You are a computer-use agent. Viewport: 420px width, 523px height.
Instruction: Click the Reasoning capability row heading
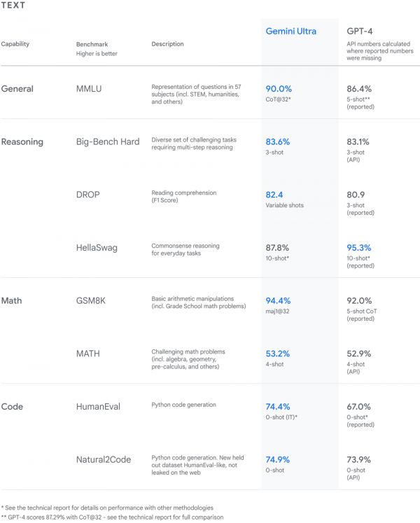pyautogui.click(x=22, y=141)
